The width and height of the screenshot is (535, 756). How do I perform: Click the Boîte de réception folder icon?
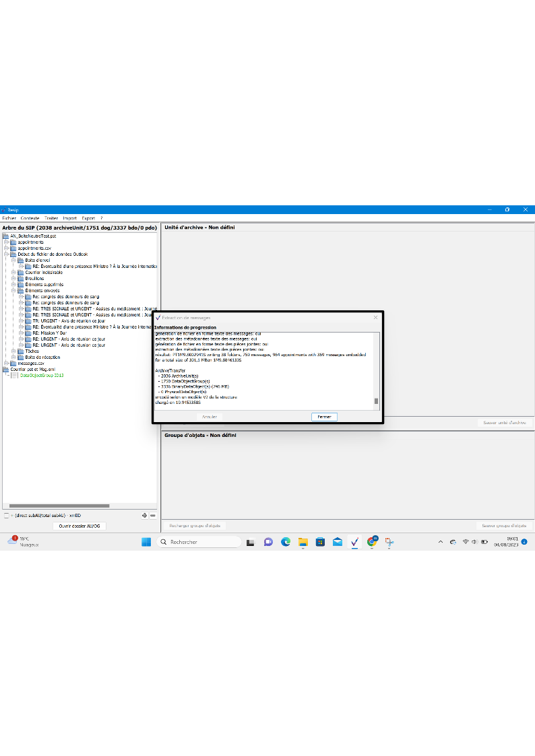point(21,357)
